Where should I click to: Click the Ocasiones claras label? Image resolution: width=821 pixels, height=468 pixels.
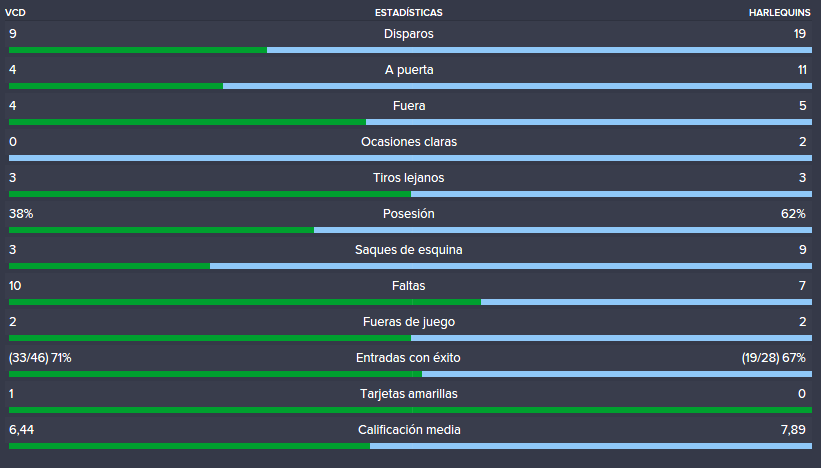(x=409, y=142)
